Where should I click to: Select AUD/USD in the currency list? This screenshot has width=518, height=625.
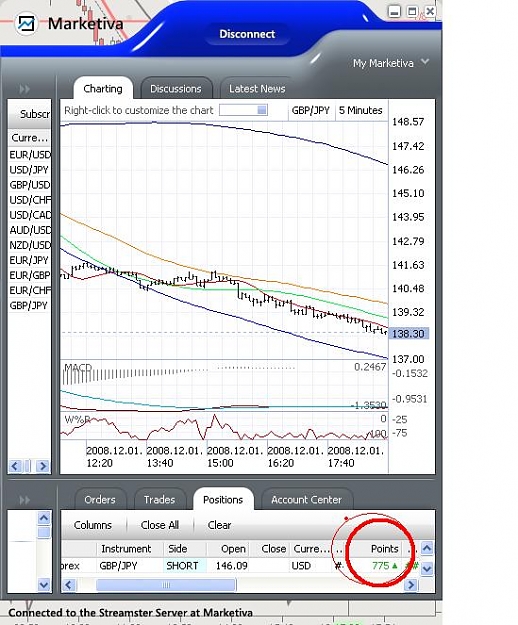click(x=30, y=230)
